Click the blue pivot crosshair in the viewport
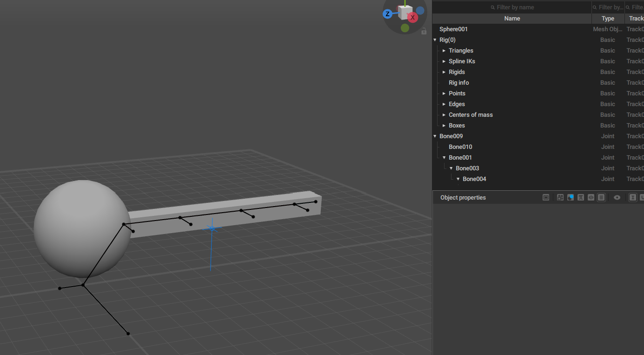The width and height of the screenshot is (644, 355). (212, 228)
